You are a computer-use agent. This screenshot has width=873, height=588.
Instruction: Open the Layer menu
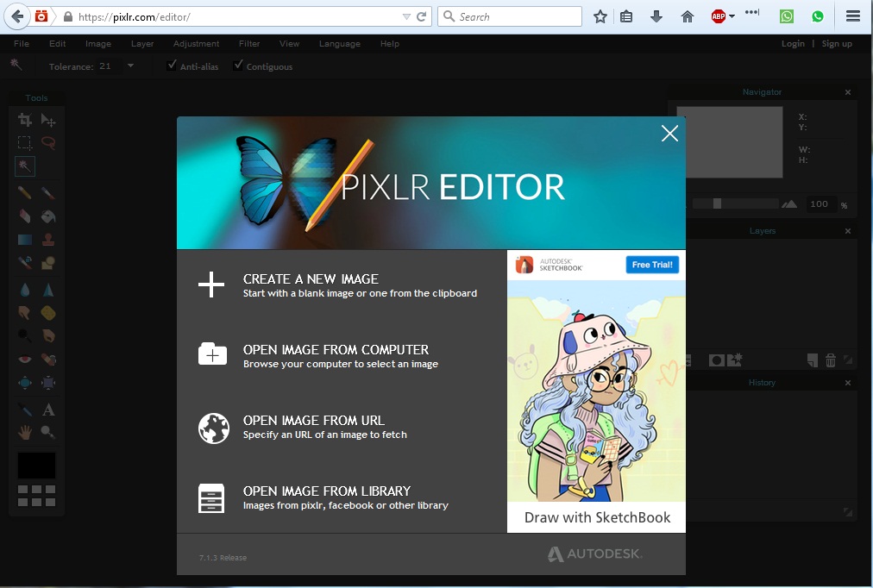click(142, 43)
